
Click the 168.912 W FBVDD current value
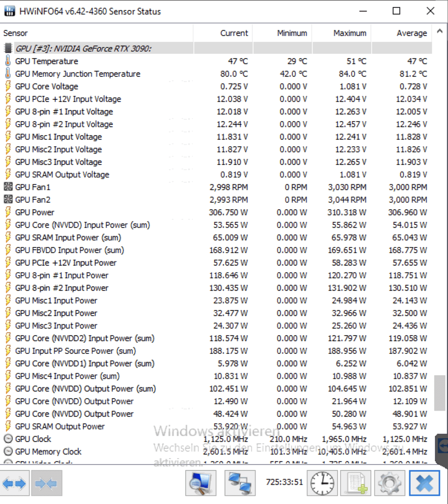point(229,250)
